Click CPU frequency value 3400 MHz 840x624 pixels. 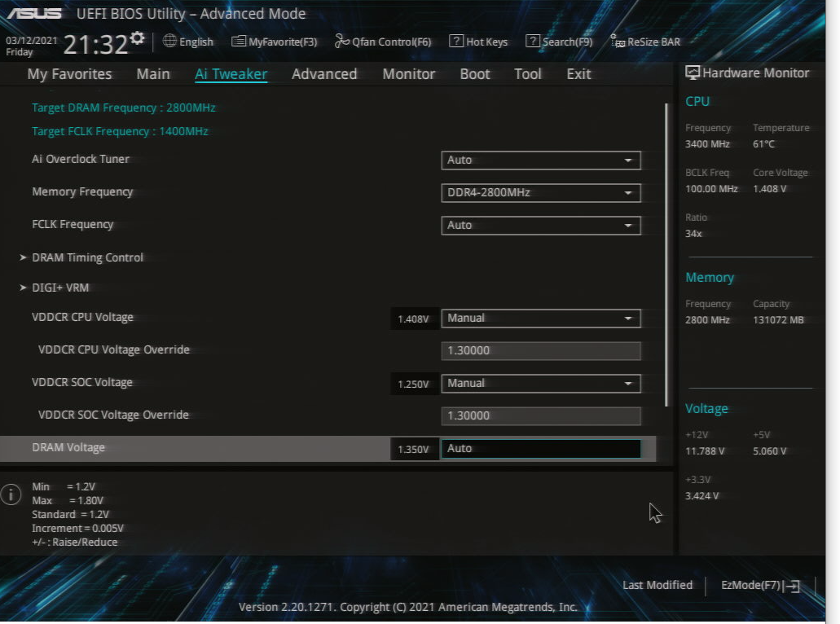point(707,144)
